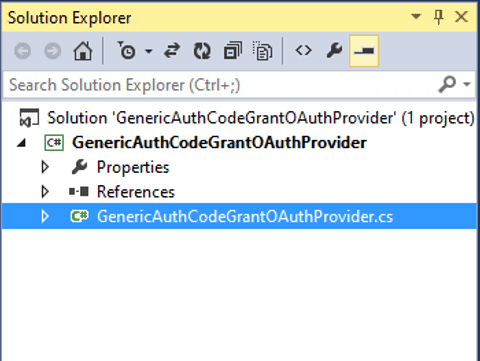The height and width of the screenshot is (361, 480).
Task: Collapse the GenericAuthCodeGrantOAuthProvider project node
Action: (x=22, y=143)
